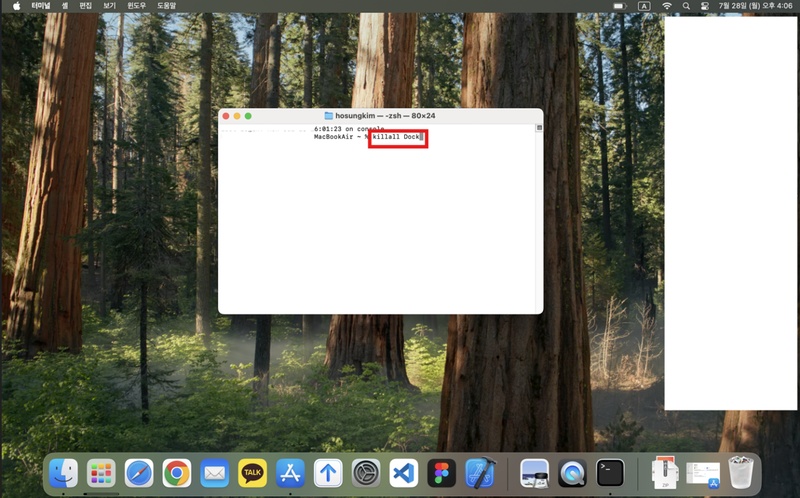
Task: Launch Safari from the Dock
Action: 139,473
